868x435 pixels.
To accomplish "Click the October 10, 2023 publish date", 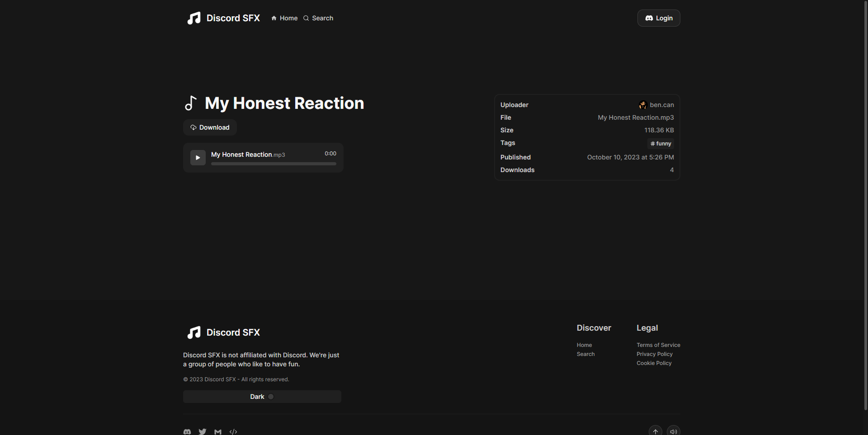I will pos(630,157).
